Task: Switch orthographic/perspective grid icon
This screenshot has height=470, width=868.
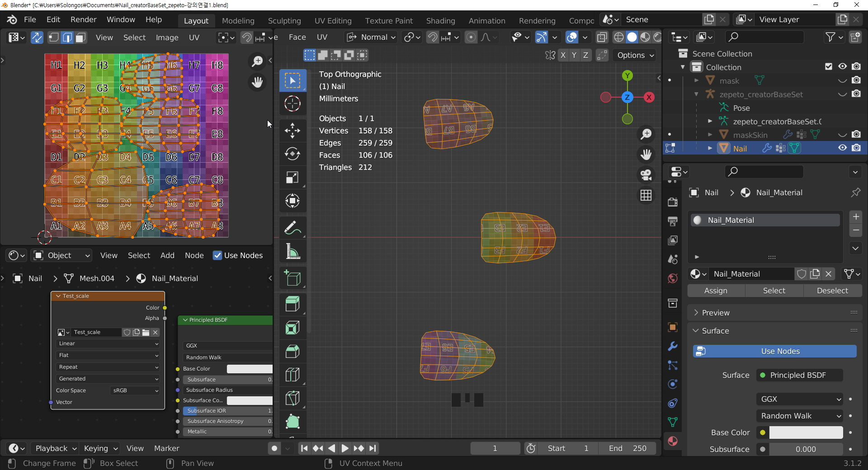Action: 646,195
